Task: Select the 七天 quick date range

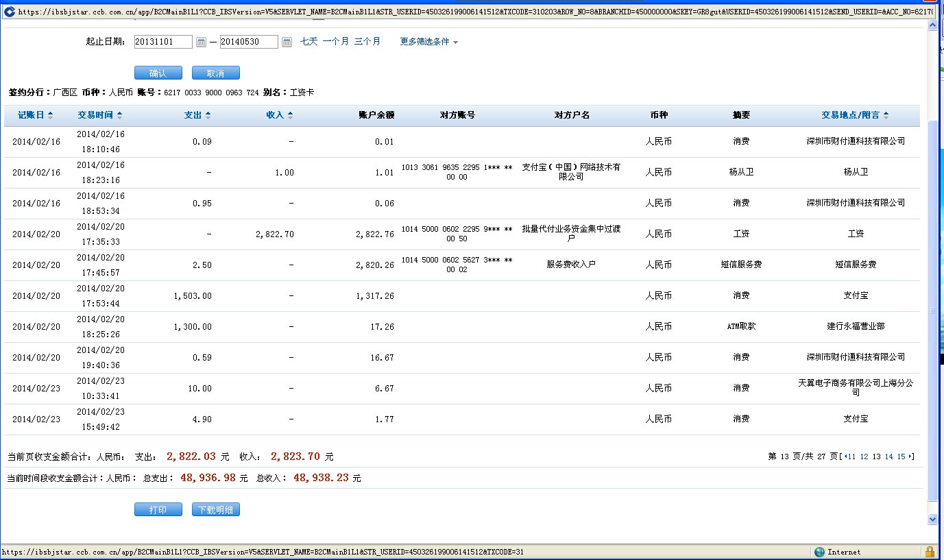Action: point(308,42)
